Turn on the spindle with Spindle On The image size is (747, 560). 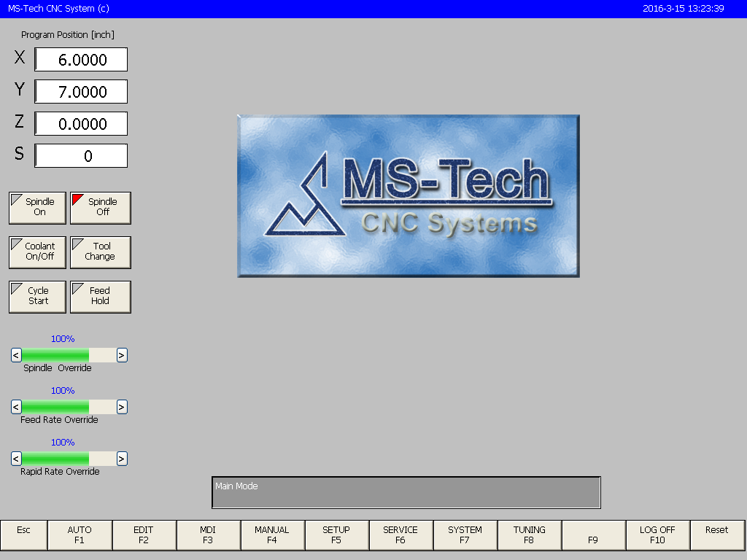point(37,208)
